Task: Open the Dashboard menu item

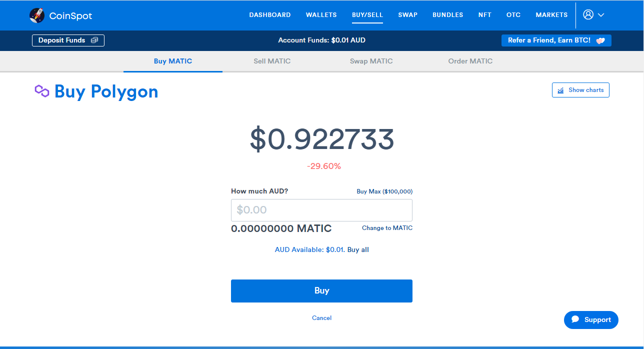Action: tap(270, 15)
